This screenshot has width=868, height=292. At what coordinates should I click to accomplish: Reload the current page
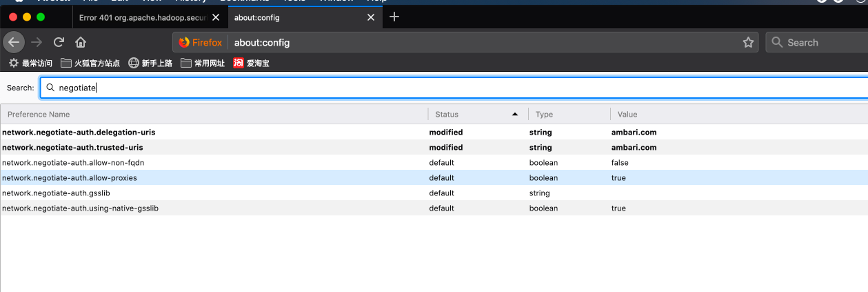[59, 42]
